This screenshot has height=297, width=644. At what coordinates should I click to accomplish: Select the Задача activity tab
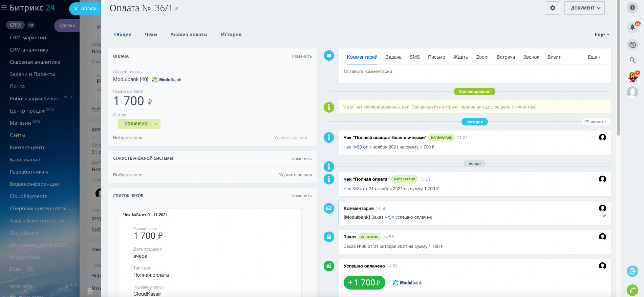[x=393, y=57]
